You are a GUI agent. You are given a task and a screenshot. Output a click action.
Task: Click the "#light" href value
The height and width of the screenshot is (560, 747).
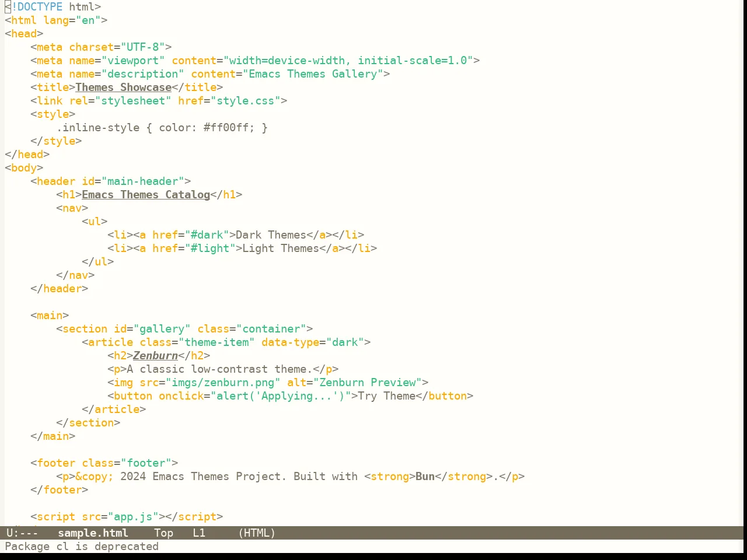click(x=210, y=249)
